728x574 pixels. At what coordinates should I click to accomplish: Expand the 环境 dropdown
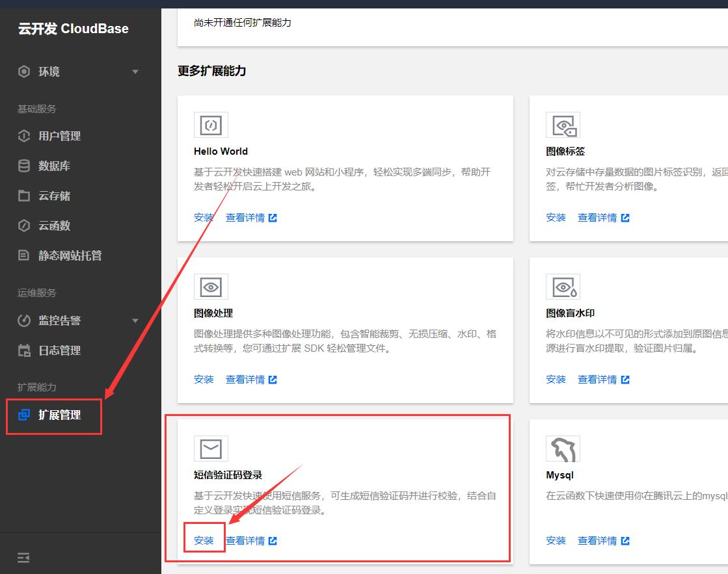(x=135, y=72)
